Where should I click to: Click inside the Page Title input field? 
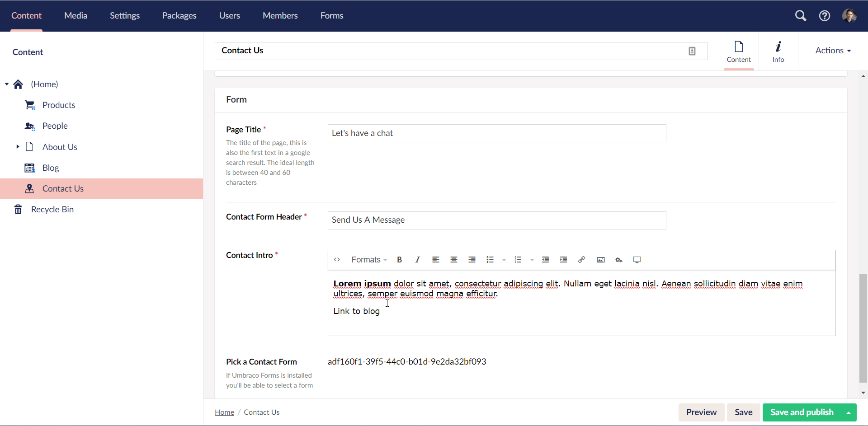click(x=496, y=133)
